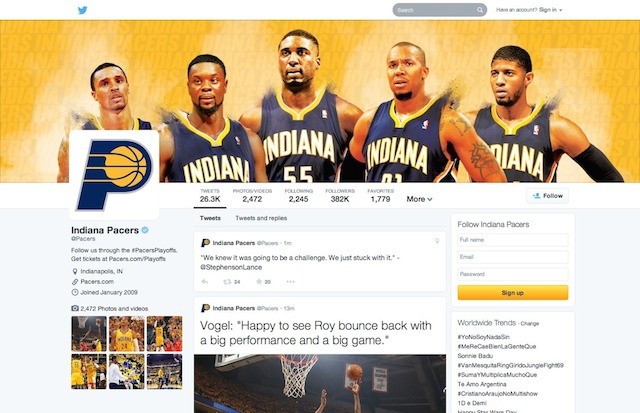
Task: Click the yellow Sign up button
Action: tap(513, 293)
